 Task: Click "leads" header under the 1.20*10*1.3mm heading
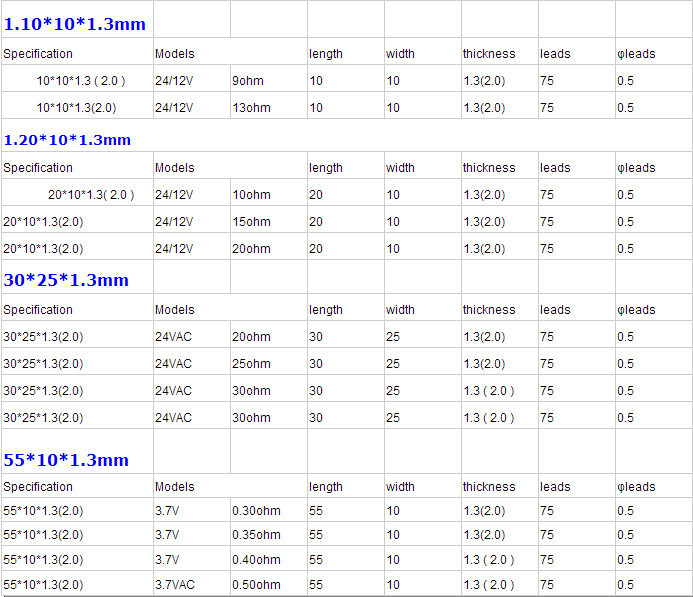point(555,168)
